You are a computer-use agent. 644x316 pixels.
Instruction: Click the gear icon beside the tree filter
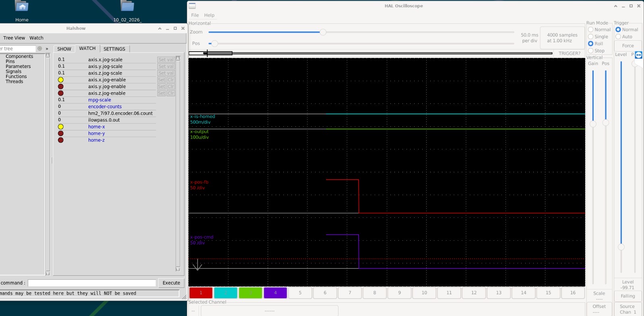[39, 49]
